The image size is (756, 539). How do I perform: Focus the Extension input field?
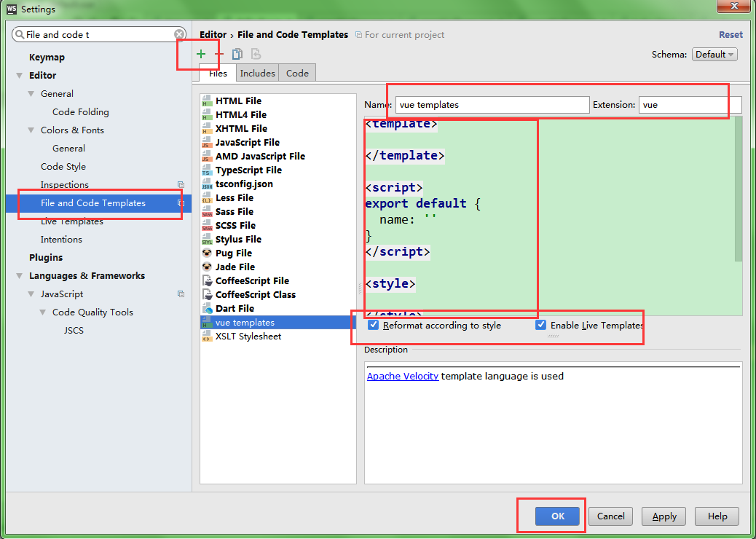point(690,105)
